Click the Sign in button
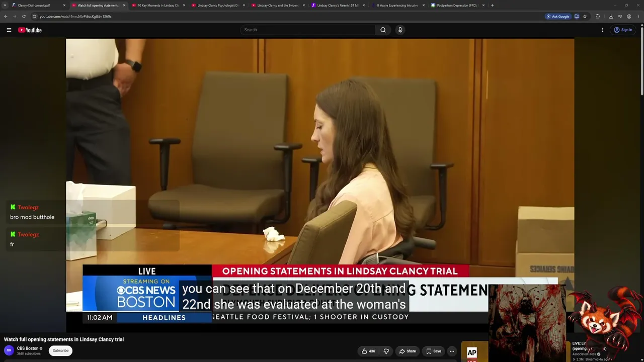Image resolution: width=644 pixels, height=362 pixels. [x=623, y=30]
